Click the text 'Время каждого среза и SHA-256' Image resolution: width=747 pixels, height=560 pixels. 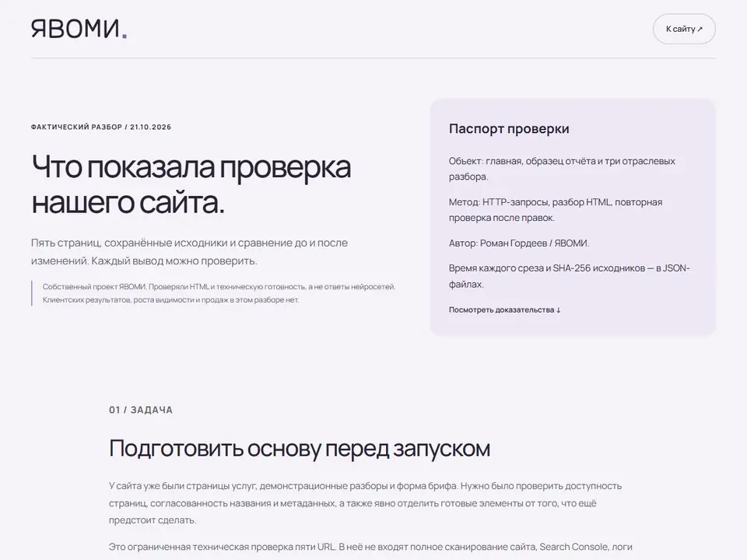coord(570,276)
